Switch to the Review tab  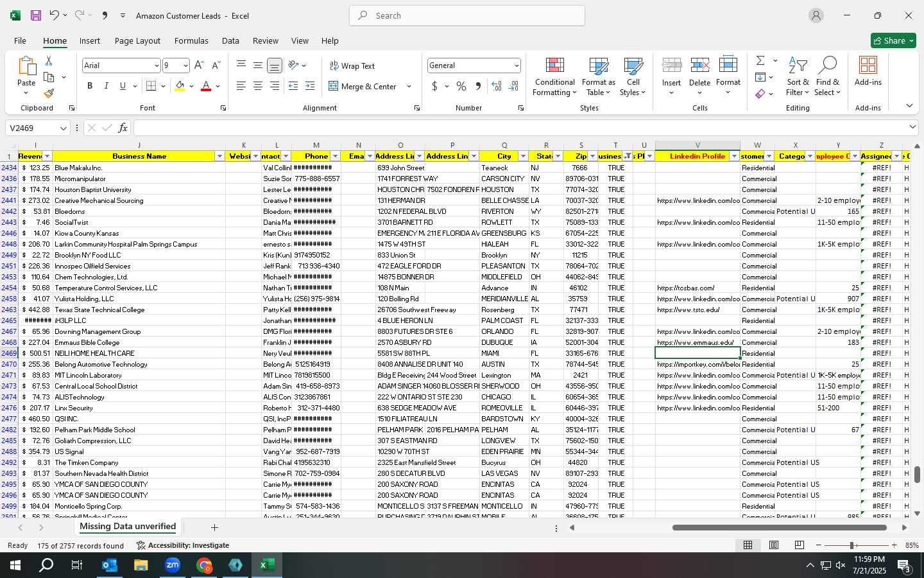click(x=266, y=40)
